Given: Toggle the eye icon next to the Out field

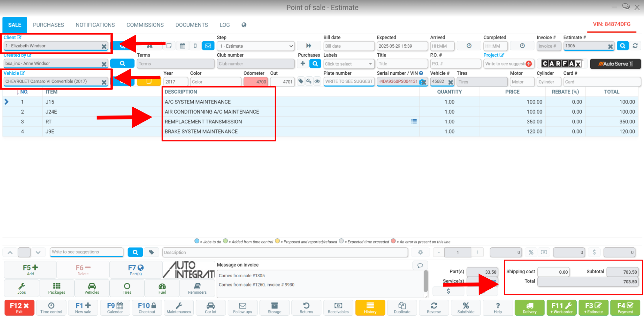Looking at the screenshot, I should (317, 81).
